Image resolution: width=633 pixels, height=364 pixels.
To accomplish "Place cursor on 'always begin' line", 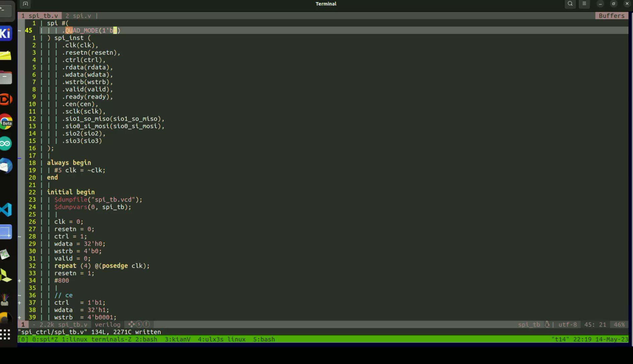I will 69,163.
